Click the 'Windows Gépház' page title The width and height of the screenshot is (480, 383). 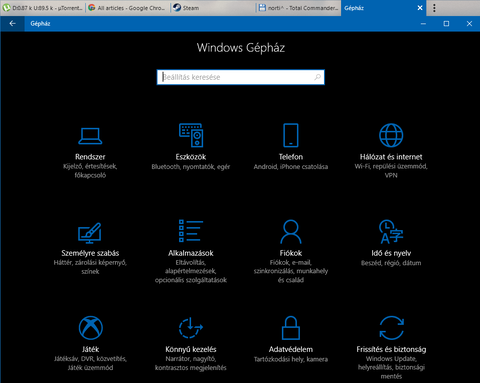240,48
